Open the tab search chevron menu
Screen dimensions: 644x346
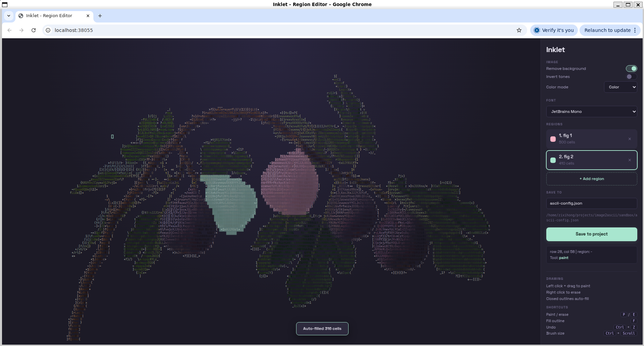[x=9, y=16]
